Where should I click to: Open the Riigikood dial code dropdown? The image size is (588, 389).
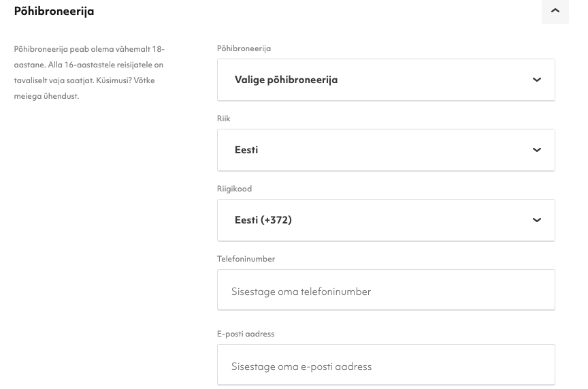point(386,220)
